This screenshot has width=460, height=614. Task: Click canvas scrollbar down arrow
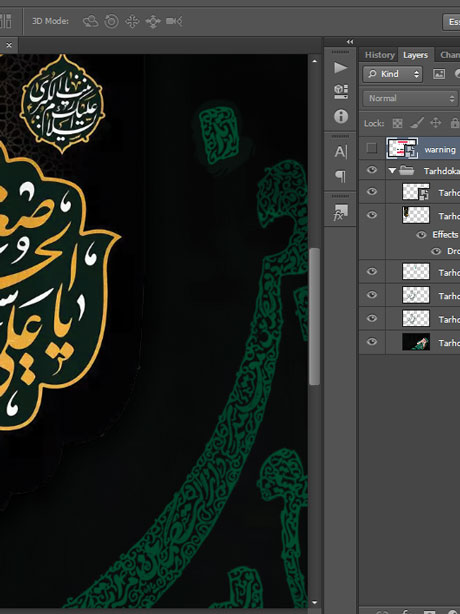(x=314, y=603)
